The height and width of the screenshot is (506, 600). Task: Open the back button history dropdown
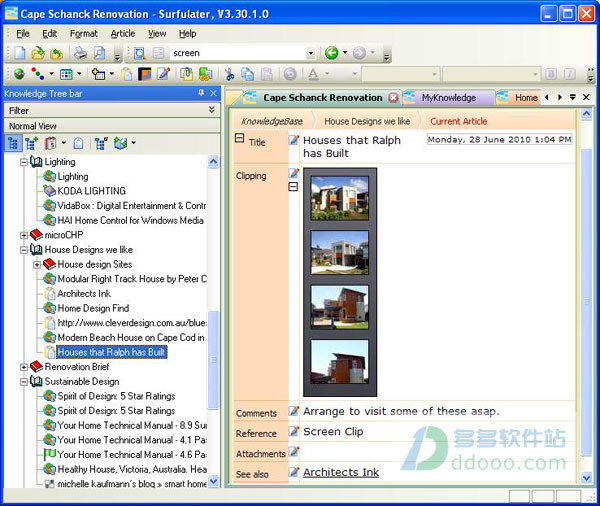point(345,52)
